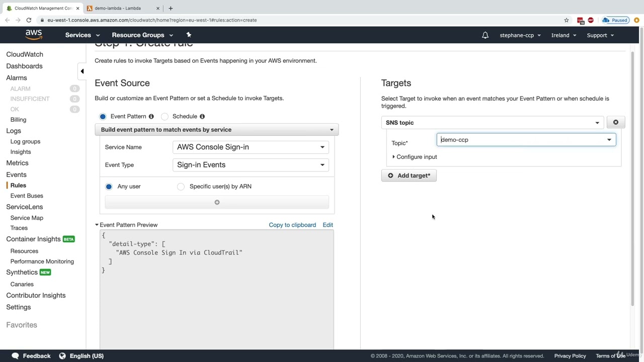
Task: Close the demo-lambda browser tab
Action: 158,8
